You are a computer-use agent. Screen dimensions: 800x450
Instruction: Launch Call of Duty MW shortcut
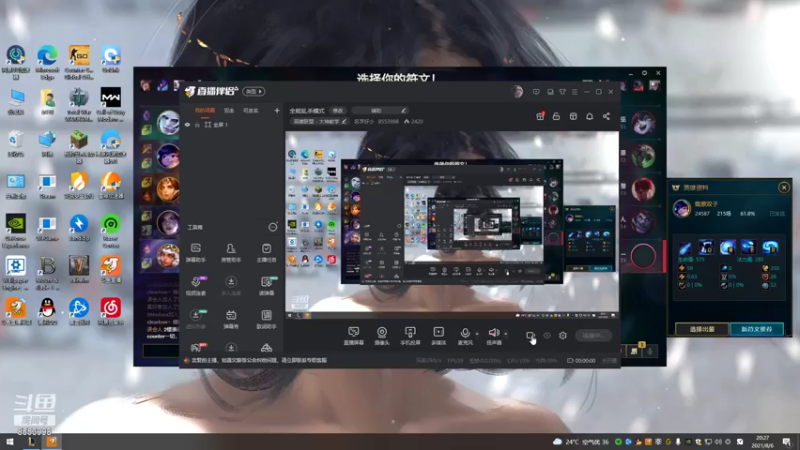(111, 97)
